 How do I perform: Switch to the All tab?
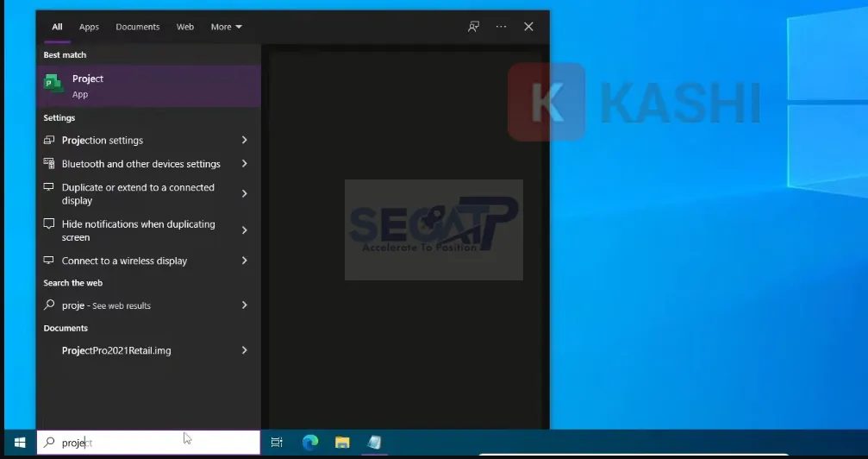(x=57, y=27)
